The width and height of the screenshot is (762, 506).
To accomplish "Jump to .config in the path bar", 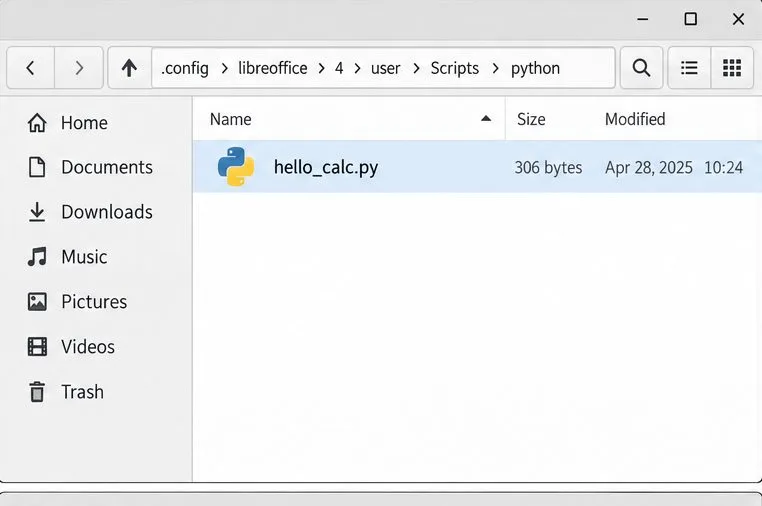I will pyautogui.click(x=185, y=68).
